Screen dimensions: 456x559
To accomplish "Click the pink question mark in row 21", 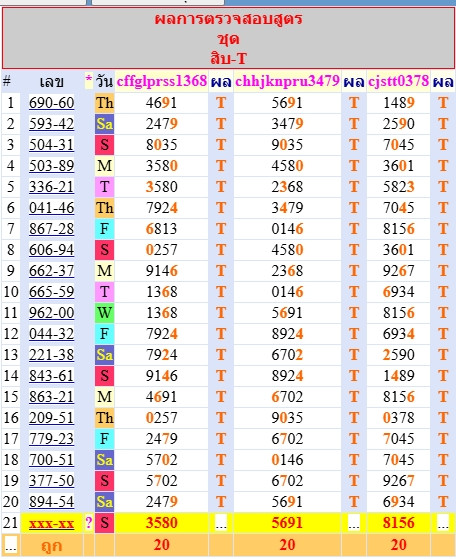I will (x=88, y=523).
